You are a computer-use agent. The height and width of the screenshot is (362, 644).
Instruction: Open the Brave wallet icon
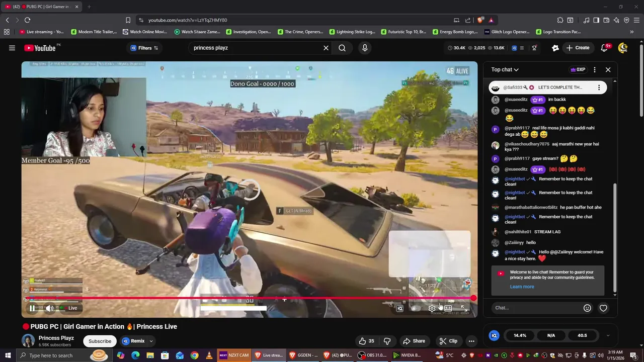606,20
